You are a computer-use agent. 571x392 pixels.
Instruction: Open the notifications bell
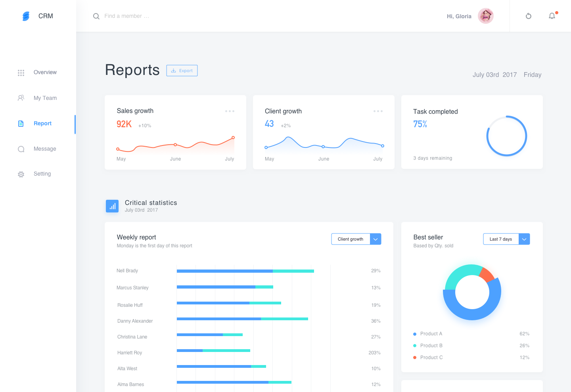click(x=552, y=16)
